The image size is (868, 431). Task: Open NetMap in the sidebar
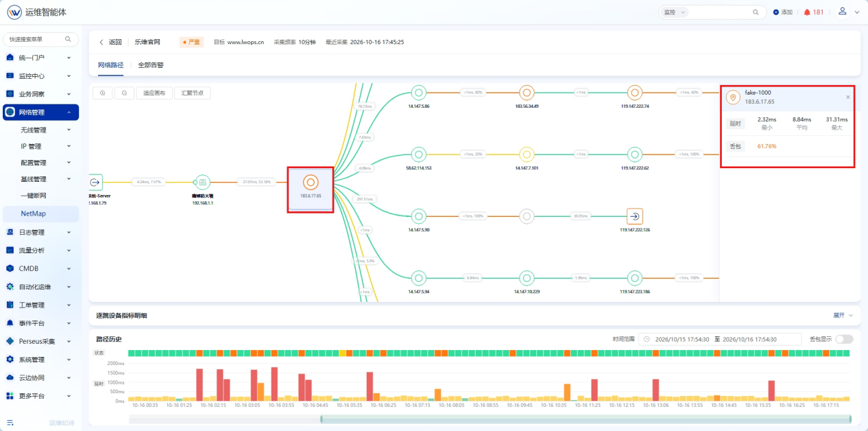[x=40, y=213]
